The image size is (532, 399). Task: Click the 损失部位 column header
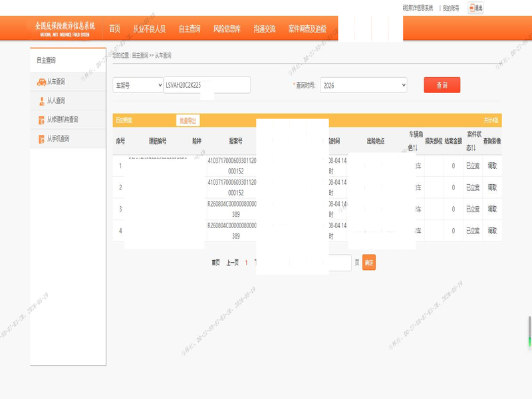434,141
